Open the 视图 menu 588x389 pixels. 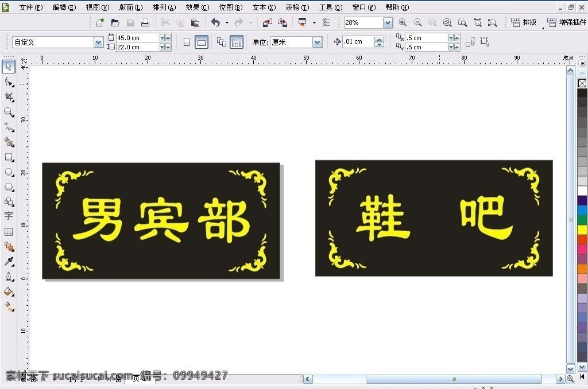(x=98, y=7)
